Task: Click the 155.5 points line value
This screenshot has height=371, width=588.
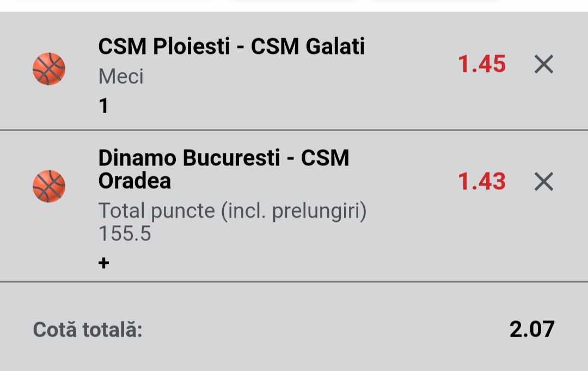Action: 125,233
